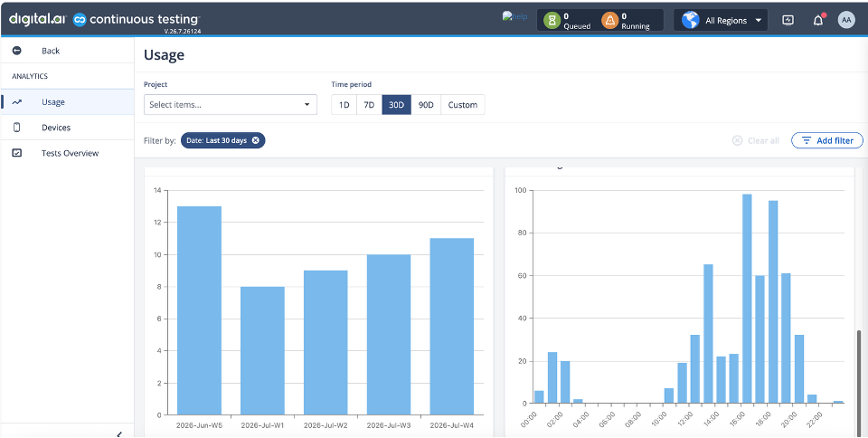
Task: Remove the Date: Last 30 days filter chip
Action: click(x=256, y=140)
